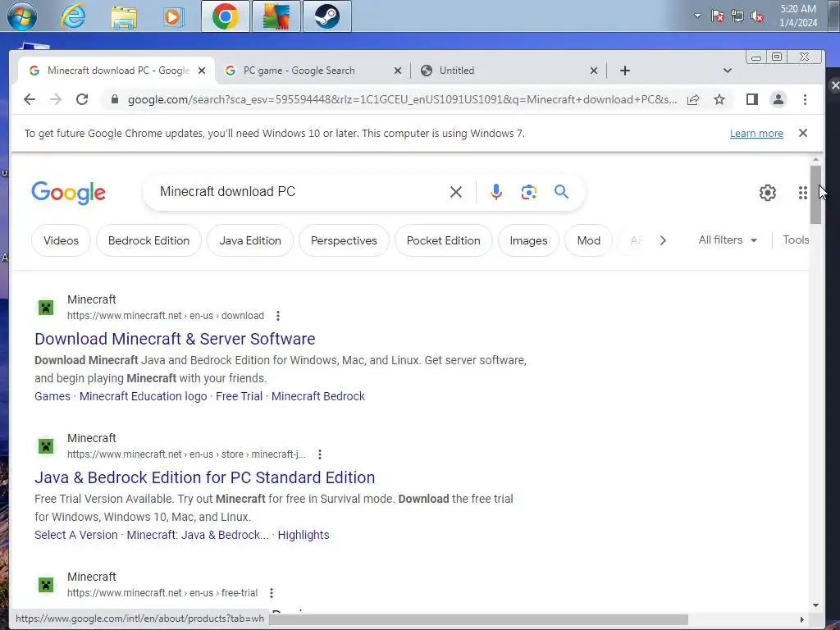The image size is (840, 630).
Task: Close the Minecraft download PC tab
Action: pos(202,71)
